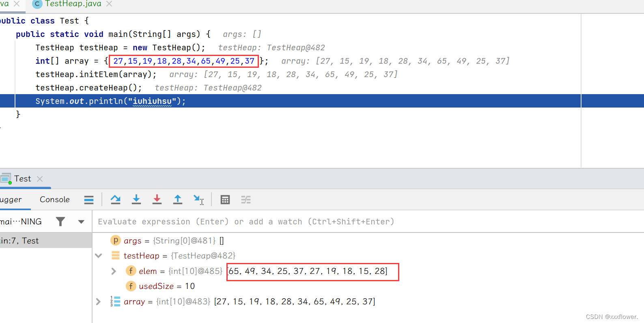Switch to the TestHeap.java tab
Screen dimensions: 644x323
pyautogui.click(x=73, y=4)
